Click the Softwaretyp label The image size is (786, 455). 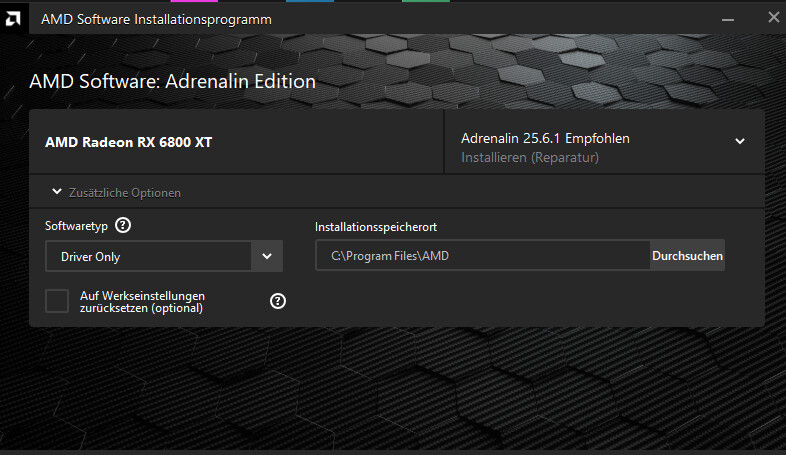pos(76,226)
